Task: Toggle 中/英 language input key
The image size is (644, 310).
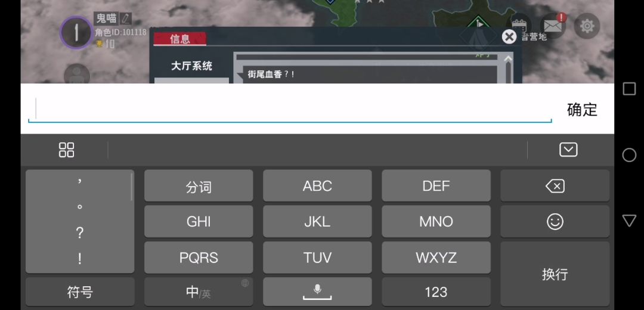Action: 199,292
